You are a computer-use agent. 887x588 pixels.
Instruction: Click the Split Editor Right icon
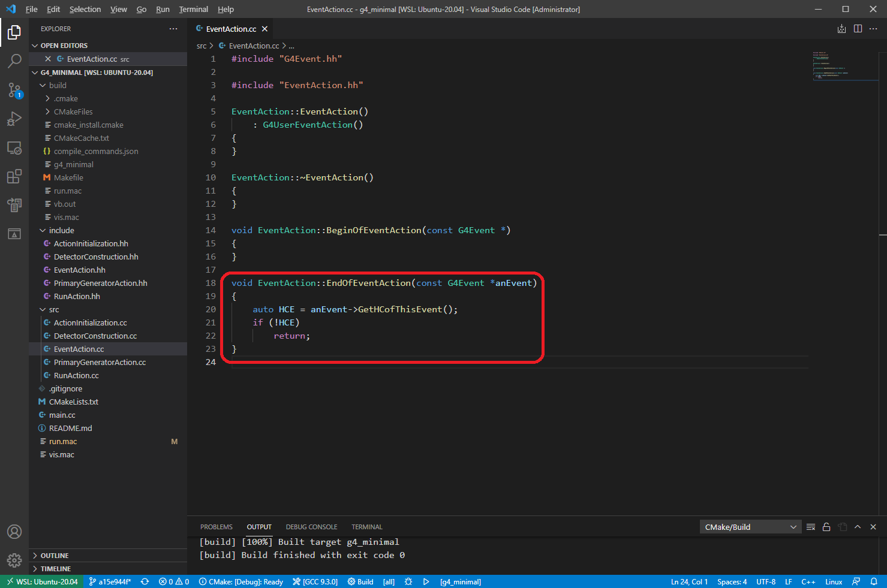click(x=858, y=29)
